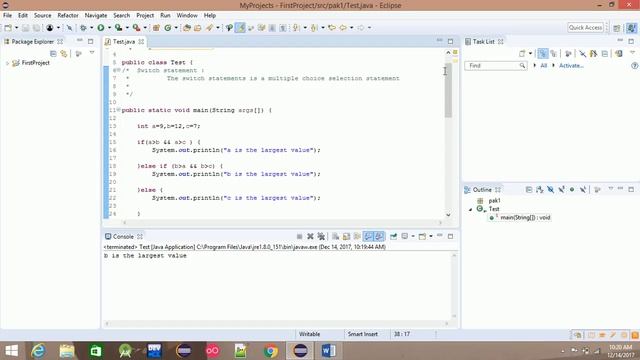Click the Activate... link in Task List

point(571,65)
